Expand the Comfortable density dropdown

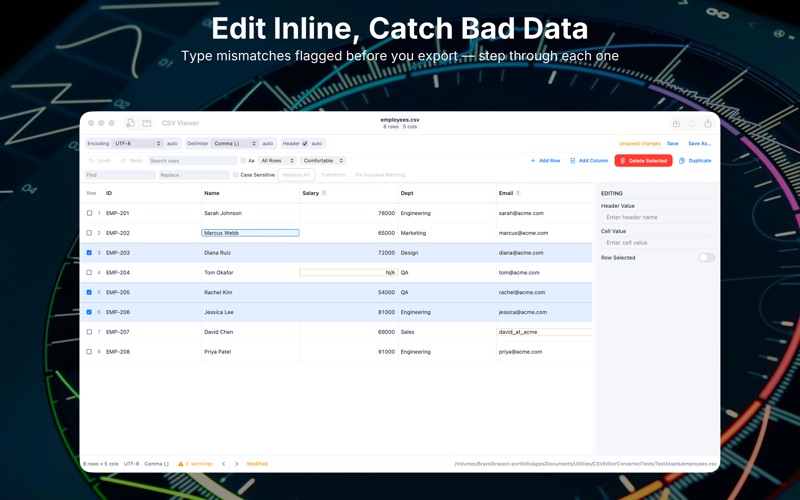coord(323,161)
